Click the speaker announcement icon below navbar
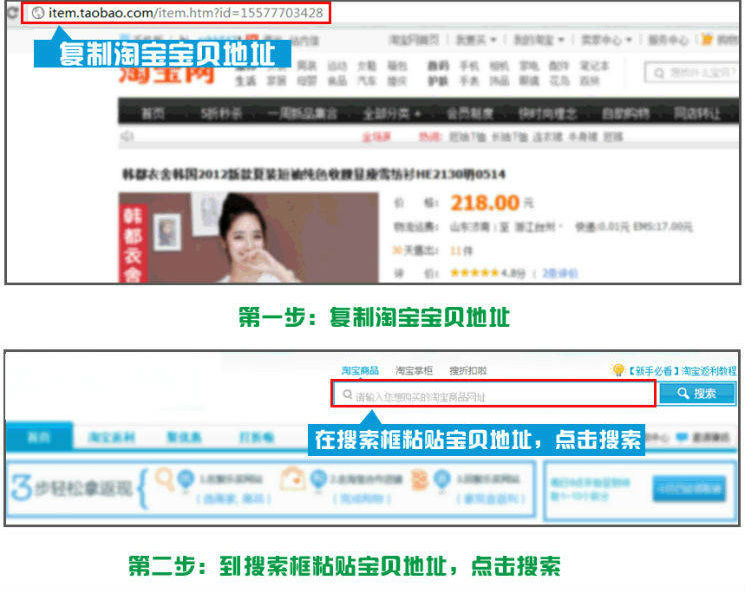This screenshot has height=591, width=745. 126,137
